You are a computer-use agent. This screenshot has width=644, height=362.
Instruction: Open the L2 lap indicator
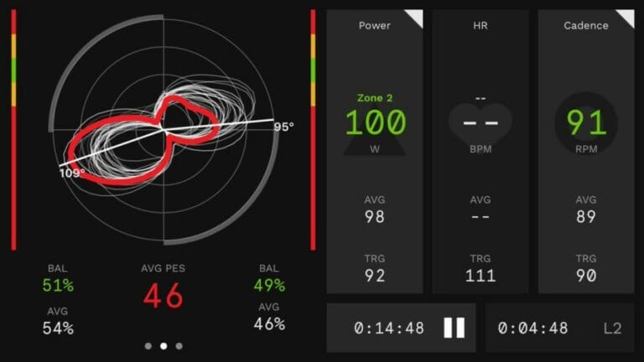coord(612,328)
